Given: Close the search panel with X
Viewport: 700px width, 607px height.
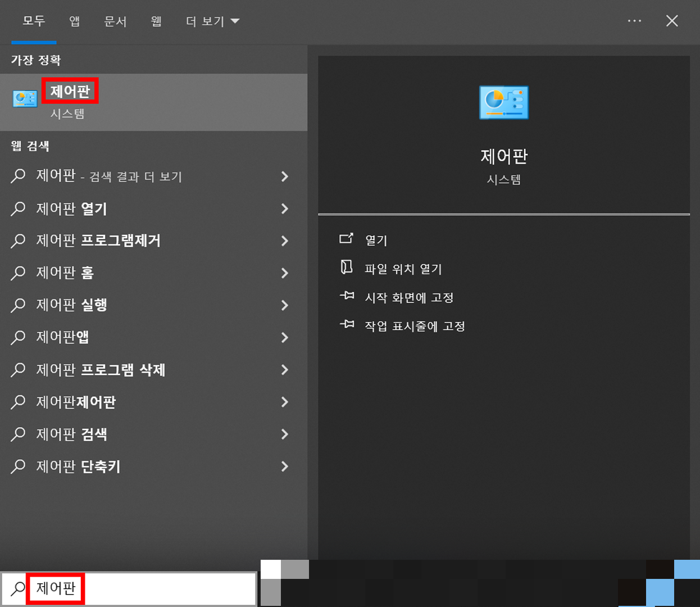Looking at the screenshot, I should [672, 21].
